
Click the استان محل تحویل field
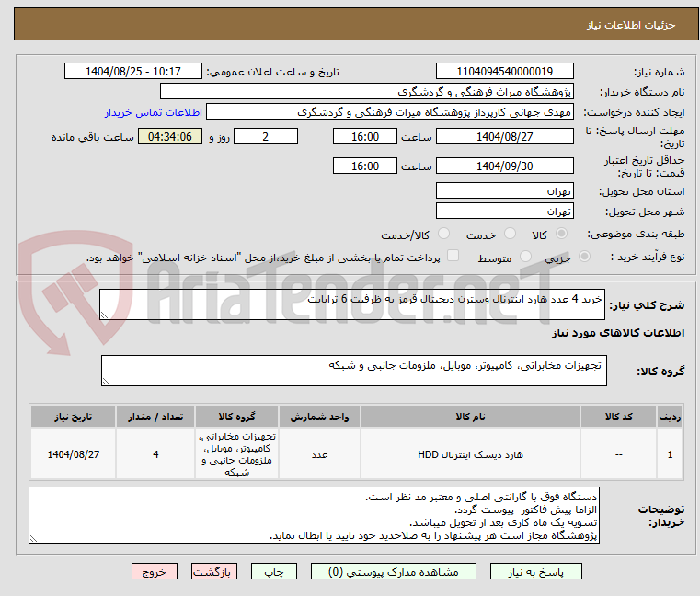point(504,191)
